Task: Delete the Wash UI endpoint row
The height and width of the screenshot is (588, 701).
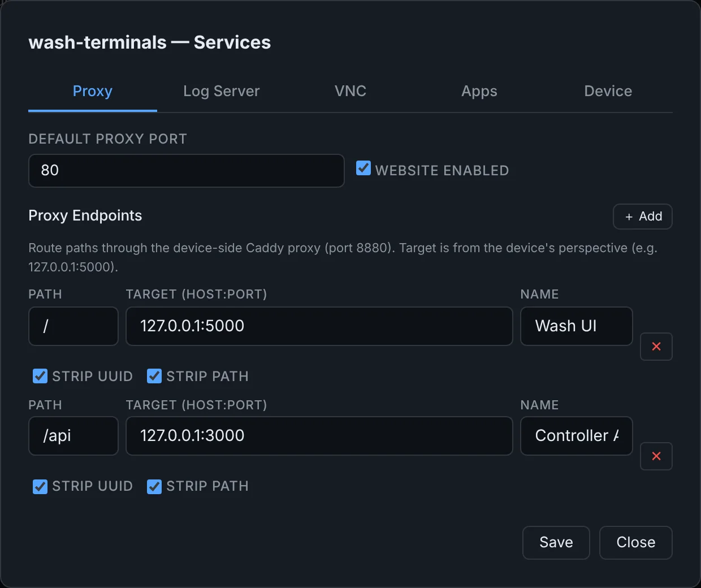Action: 656,347
